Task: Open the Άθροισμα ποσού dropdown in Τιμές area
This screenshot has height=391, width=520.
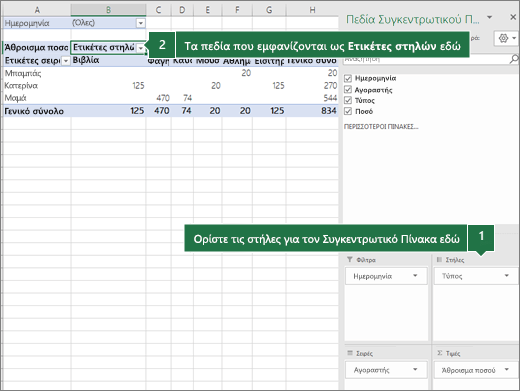Action: 507,369
